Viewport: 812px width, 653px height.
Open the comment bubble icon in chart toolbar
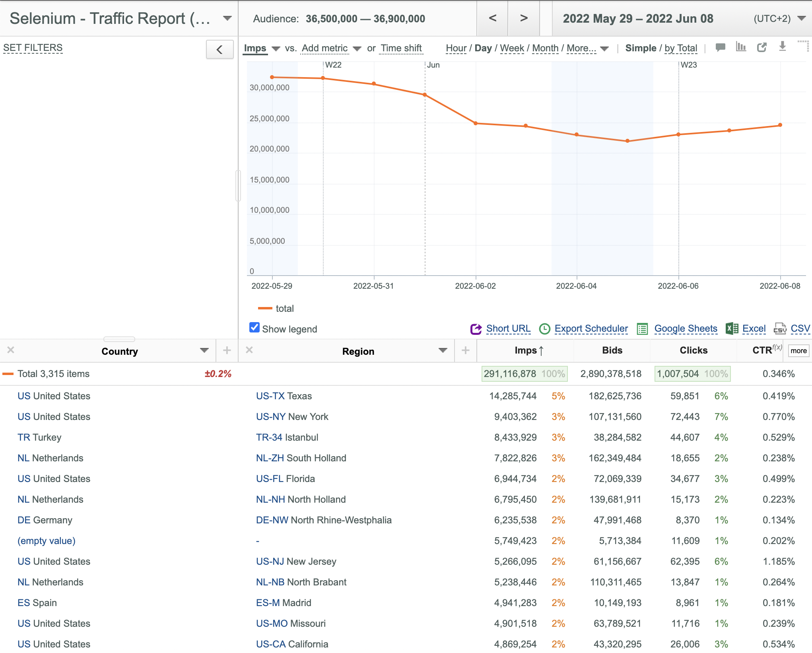tap(720, 48)
